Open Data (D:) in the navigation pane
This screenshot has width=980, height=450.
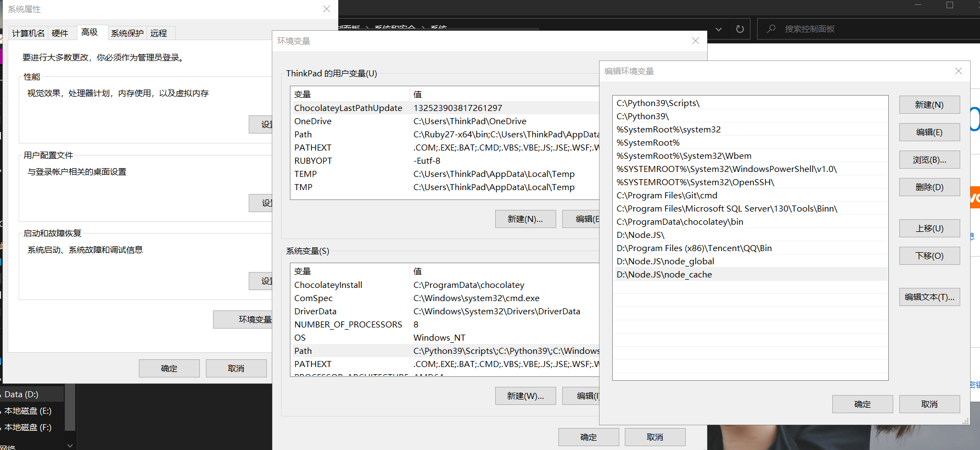coord(32,394)
